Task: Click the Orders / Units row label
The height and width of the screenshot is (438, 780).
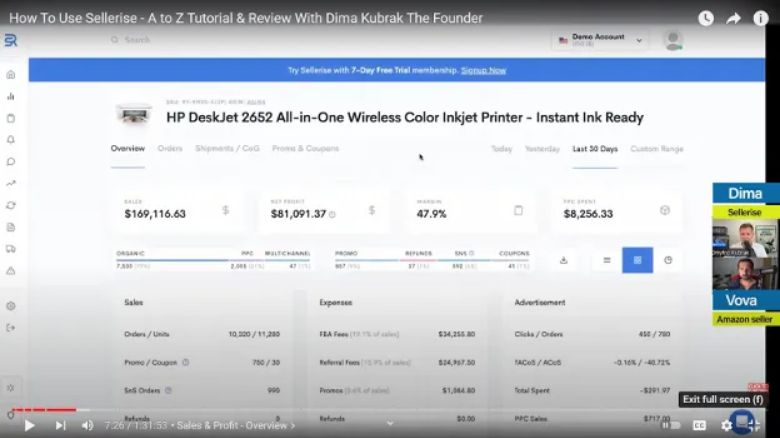Action: pos(147,334)
